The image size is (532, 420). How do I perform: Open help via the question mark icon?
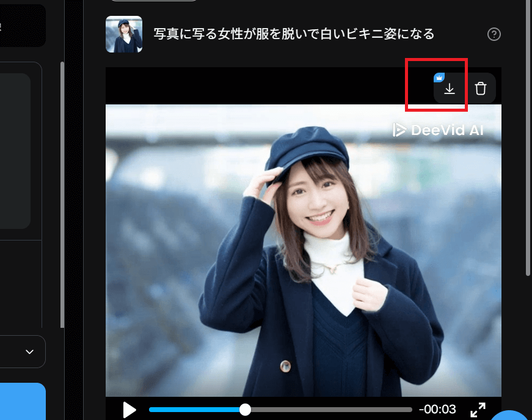[x=494, y=35]
